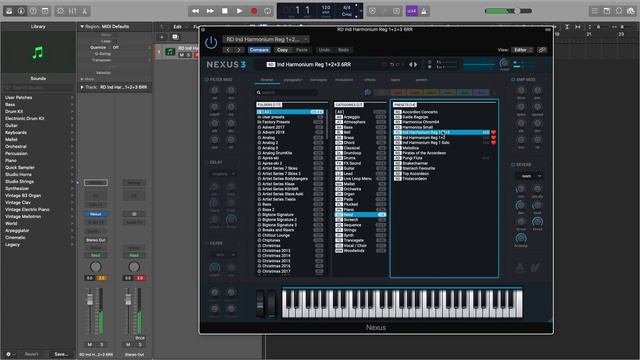Screen dimensions: 640x360
Task: Switch to the Nexus librarian tab
Action: (267, 80)
